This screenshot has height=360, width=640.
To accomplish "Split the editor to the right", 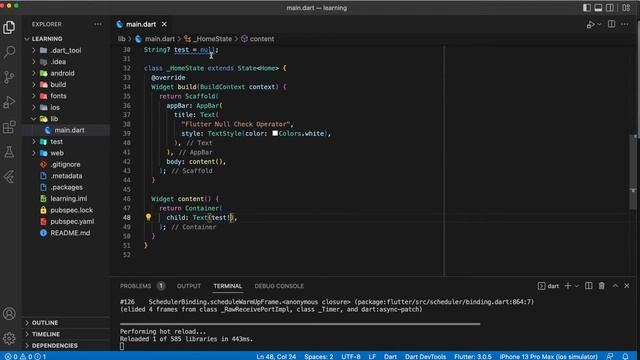I will (611, 24).
